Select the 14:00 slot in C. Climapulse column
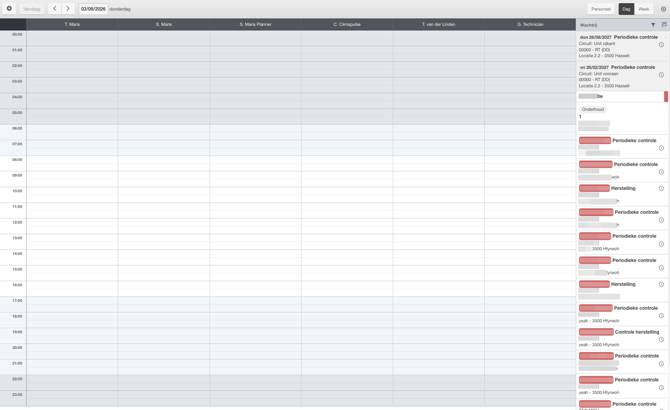670x410 pixels. 347,258
